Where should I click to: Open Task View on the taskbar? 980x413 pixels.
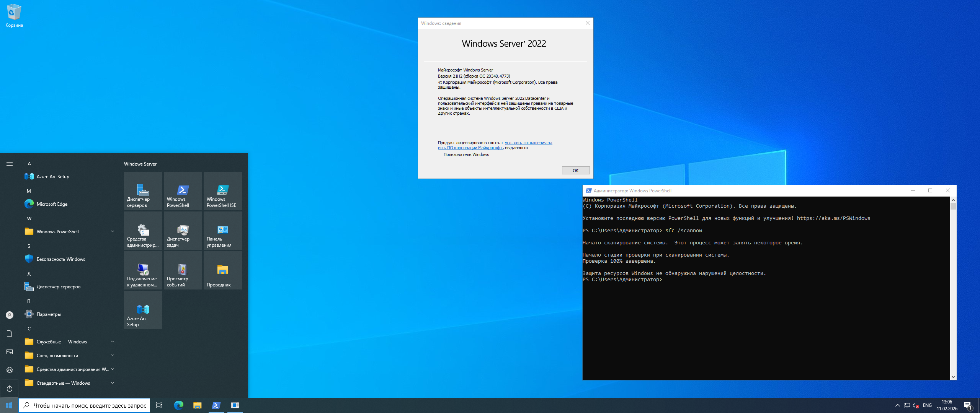click(159, 405)
